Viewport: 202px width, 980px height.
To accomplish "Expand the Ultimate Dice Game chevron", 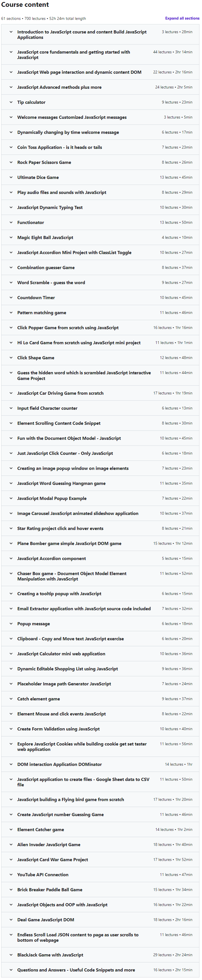I will tap(11, 177).
